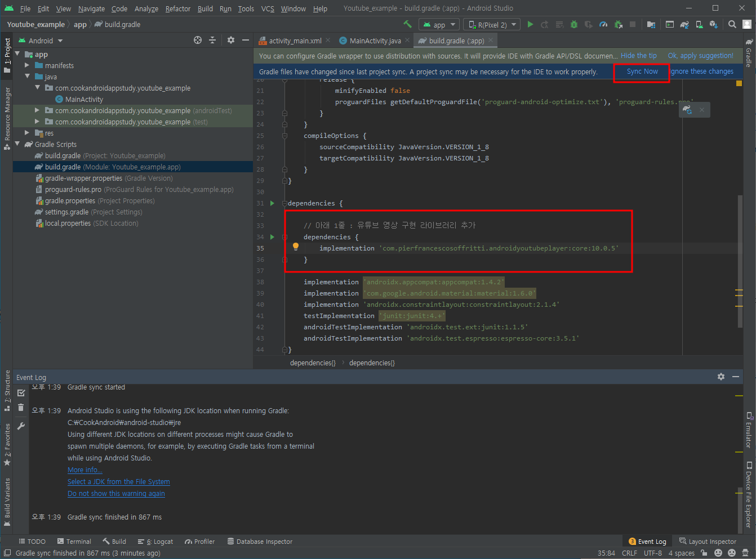Image resolution: width=756 pixels, height=559 pixels.
Task: Click the Make Project hammer icon
Action: [407, 24]
